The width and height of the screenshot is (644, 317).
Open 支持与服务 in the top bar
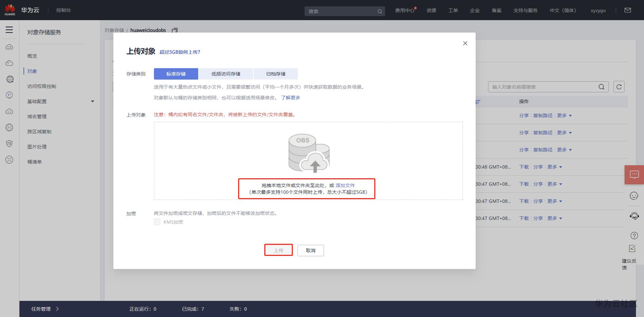526,10
